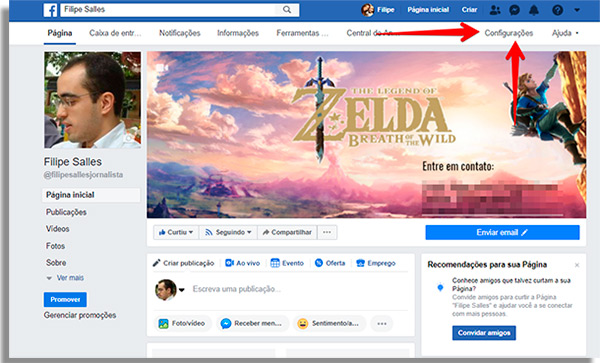This screenshot has height=363, width=600.
Task: Click the Convidar amigos button
Action: 484,333
